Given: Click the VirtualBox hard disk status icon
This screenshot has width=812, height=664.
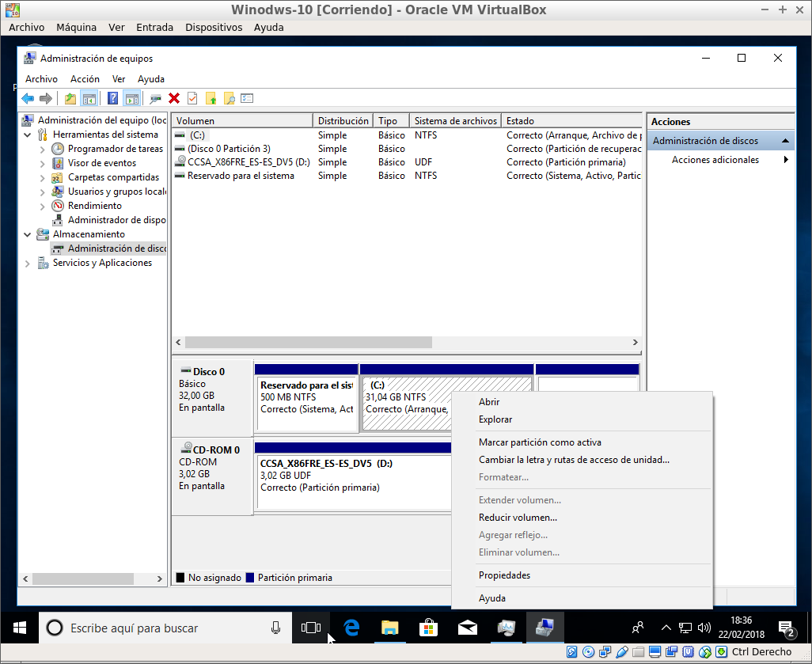Looking at the screenshot, I should pyautogui.click(x=571, y=651).
